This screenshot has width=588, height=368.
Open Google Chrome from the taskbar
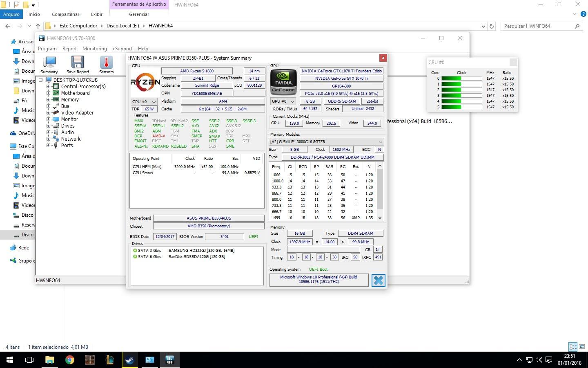tap(70, 360)
